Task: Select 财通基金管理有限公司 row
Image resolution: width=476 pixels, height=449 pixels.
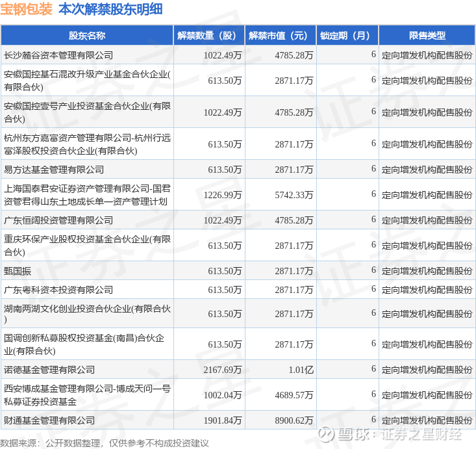Action: (238, 420)
